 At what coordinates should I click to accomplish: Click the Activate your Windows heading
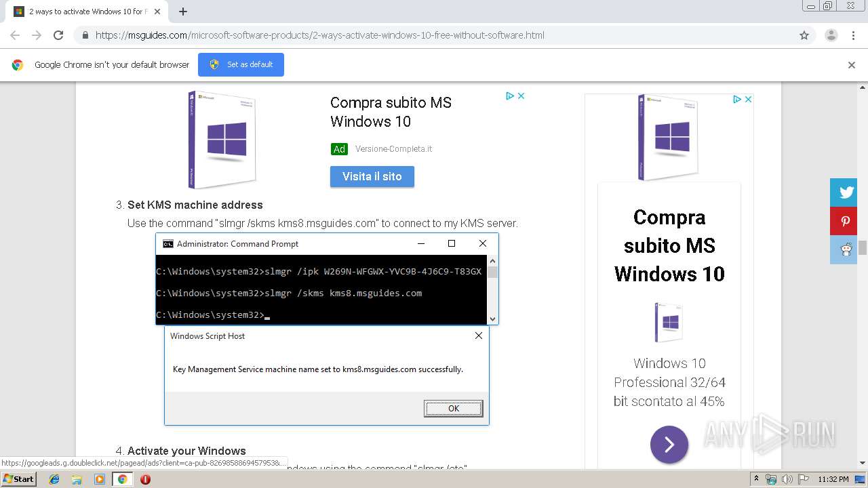[x=186, y=451]
